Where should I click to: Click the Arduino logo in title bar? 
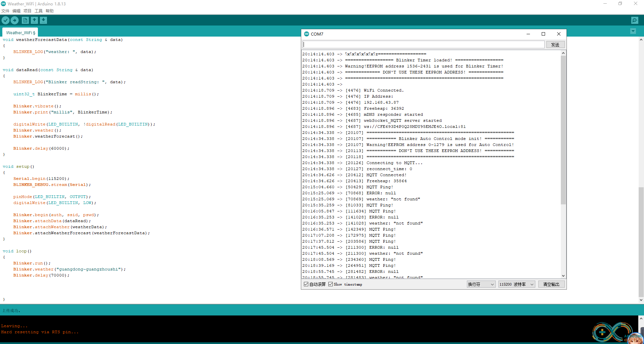tap(3, 4)
